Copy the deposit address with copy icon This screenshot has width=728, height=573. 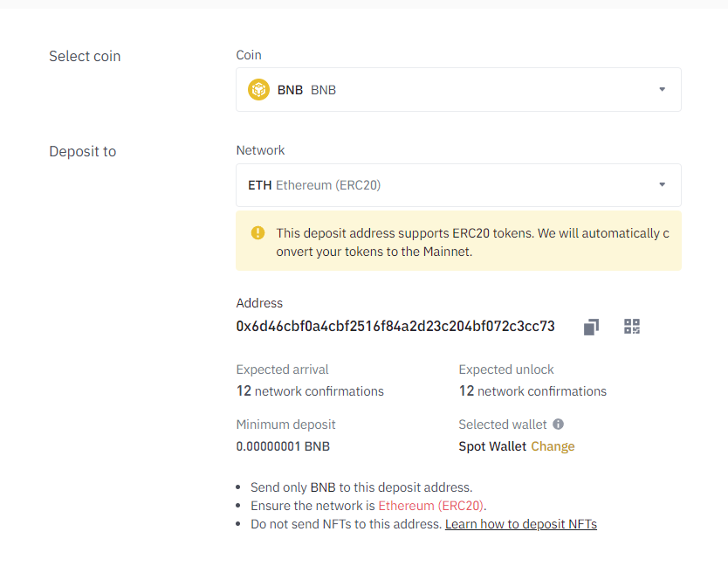point(591,327)
